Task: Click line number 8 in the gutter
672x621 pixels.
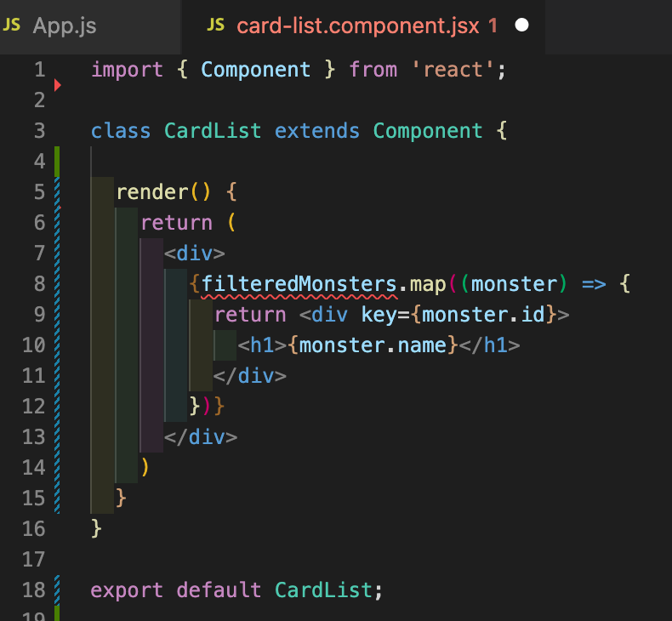Action: coord(40,284)
